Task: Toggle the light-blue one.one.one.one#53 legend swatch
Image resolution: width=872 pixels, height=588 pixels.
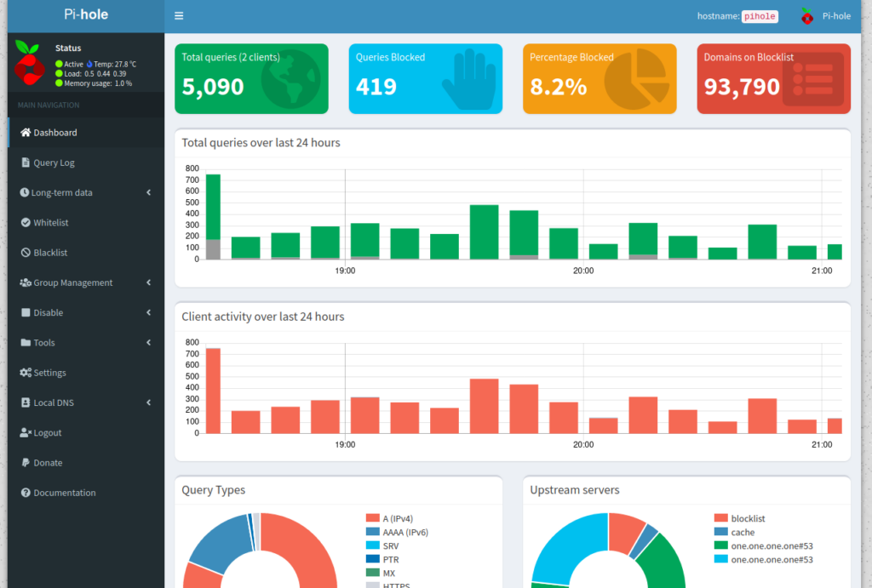Action: coord(720,559)
